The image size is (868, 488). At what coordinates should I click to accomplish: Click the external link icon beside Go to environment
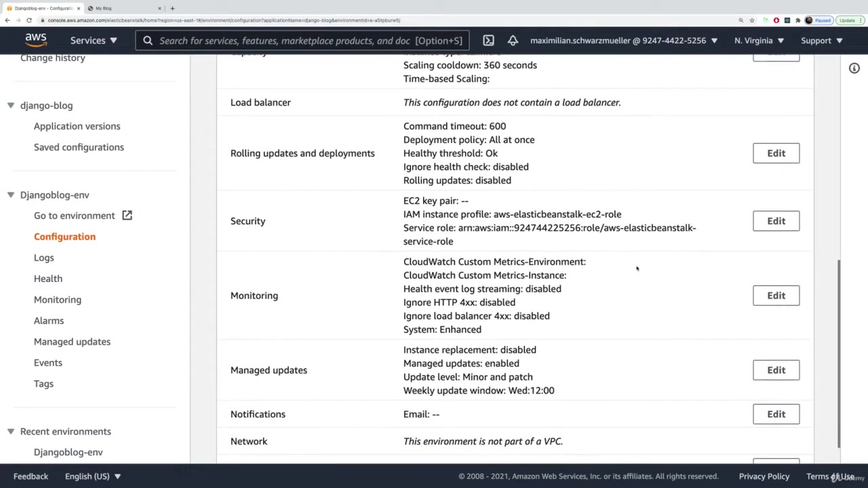tap(127, 216)
